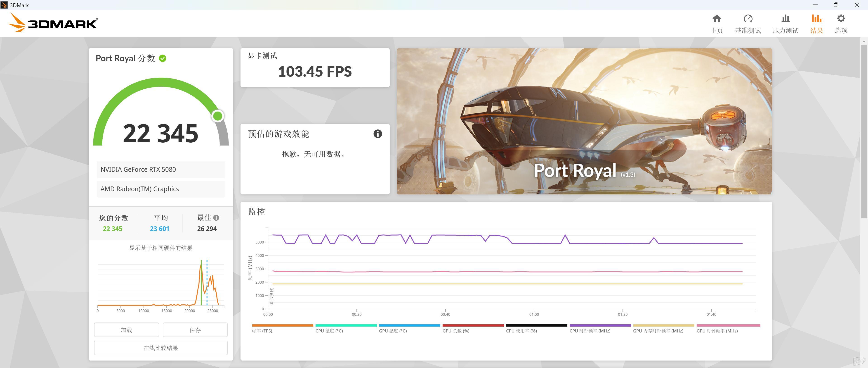Click the 加载 button
868x368 pixels.
pyautogui.click(x=126, y=330)
